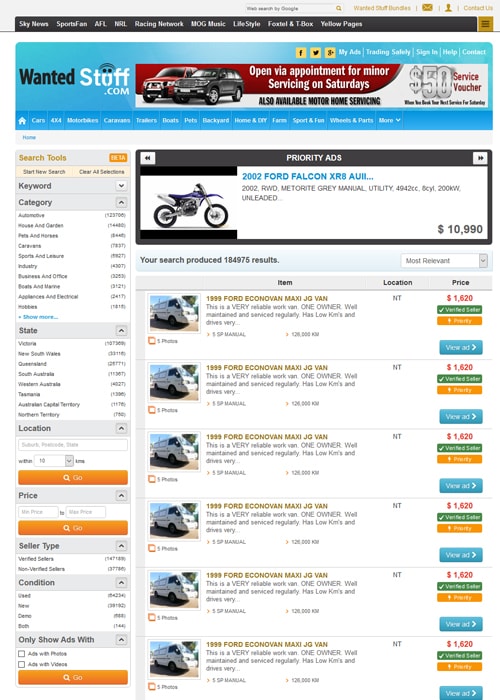Filter by Automotive category
Image resolution: width=500 pixels, height=700 pixels.
31,215
